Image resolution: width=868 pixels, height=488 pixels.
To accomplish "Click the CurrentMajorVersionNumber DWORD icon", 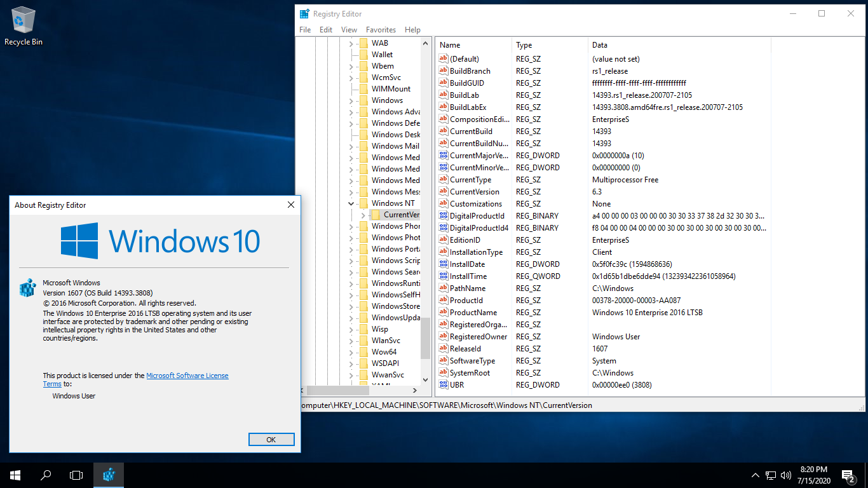I will coord(444,156).
